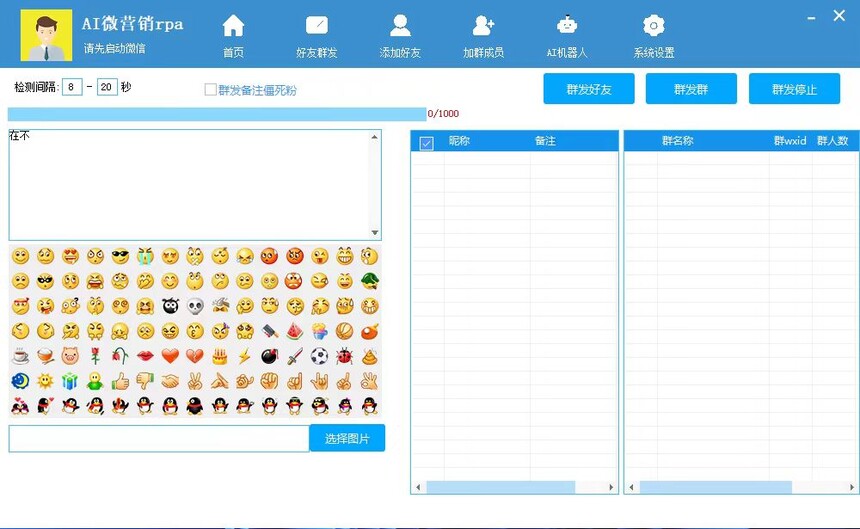Enable 群发备注僵死粉 checkbox
The height and width of the screenshot is (529, 860).
tap(211, 90)
